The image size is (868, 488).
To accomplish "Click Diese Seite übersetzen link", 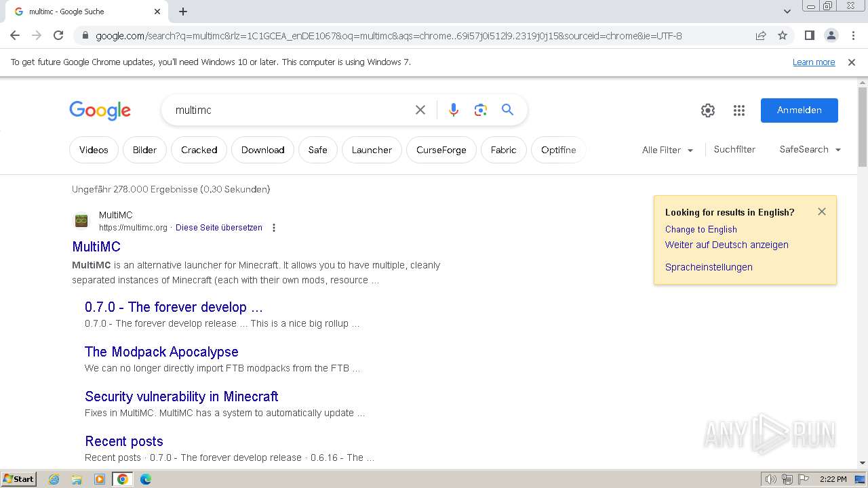I will 219,228.
